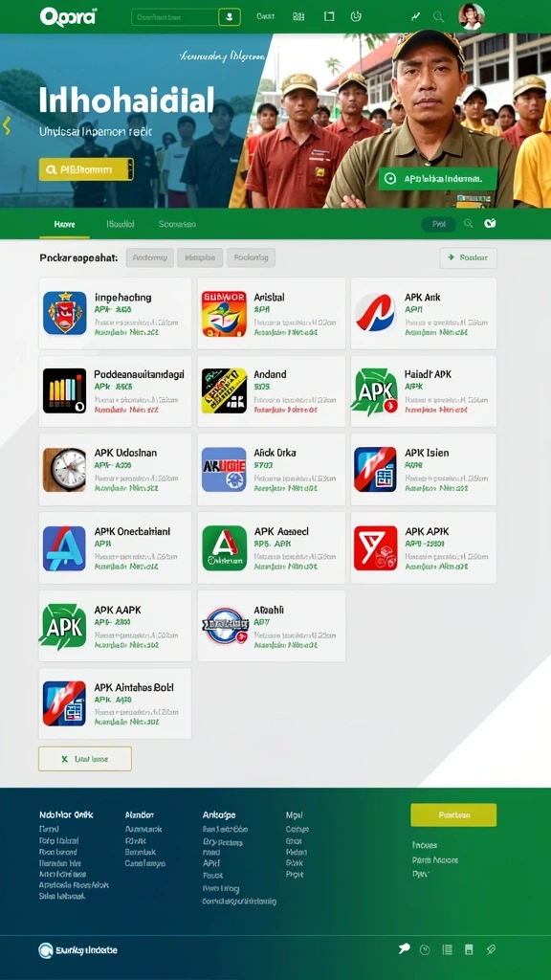The width and height of the screenshot is (551, 980).
Task: Open the user avatar profile picture
Action: click(x=471, y=16)
